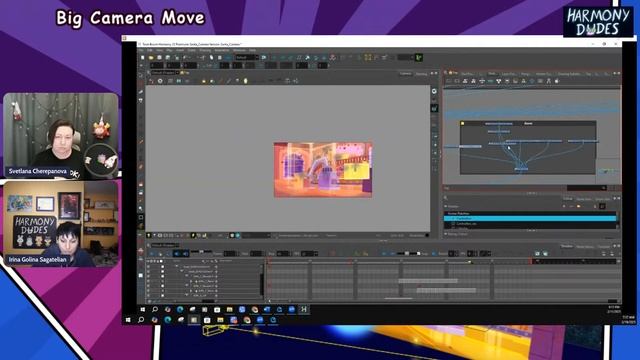Click the Search icon in the upper taskbar
Viewport: 640px width, 360px height.
coord(155,309)
